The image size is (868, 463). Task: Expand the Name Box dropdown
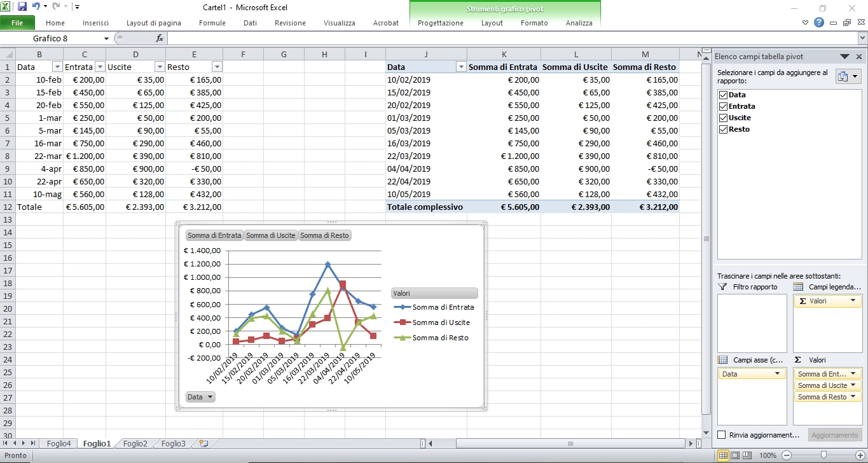(x=107, y=38)
